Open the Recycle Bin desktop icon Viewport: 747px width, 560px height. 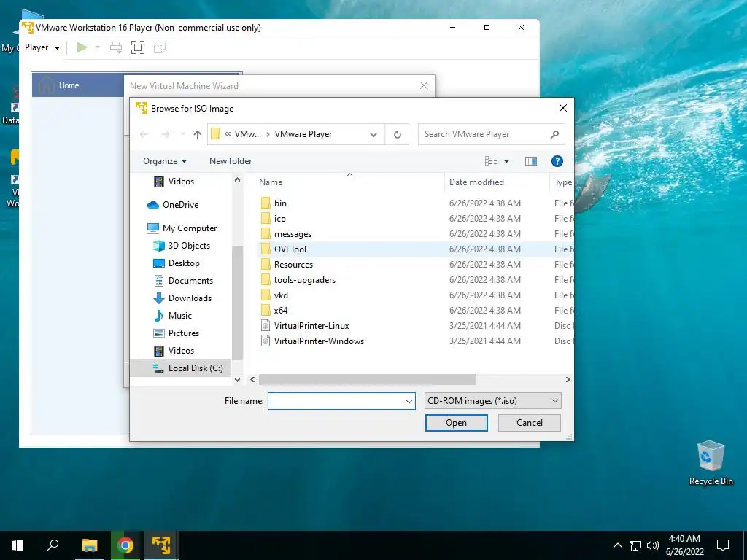[711, 463]
